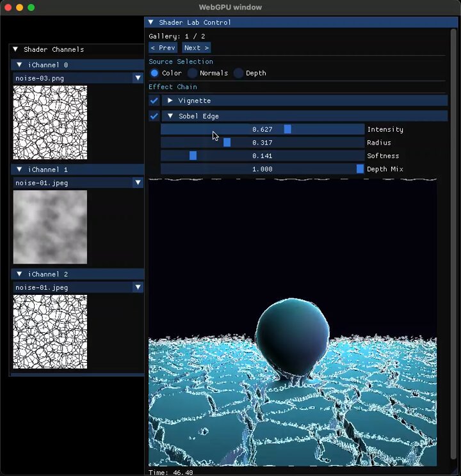Open the iChannel 1 noise-01.jpeg dropdown
Viewport: 461px width, 476px height.
(78, 183)
